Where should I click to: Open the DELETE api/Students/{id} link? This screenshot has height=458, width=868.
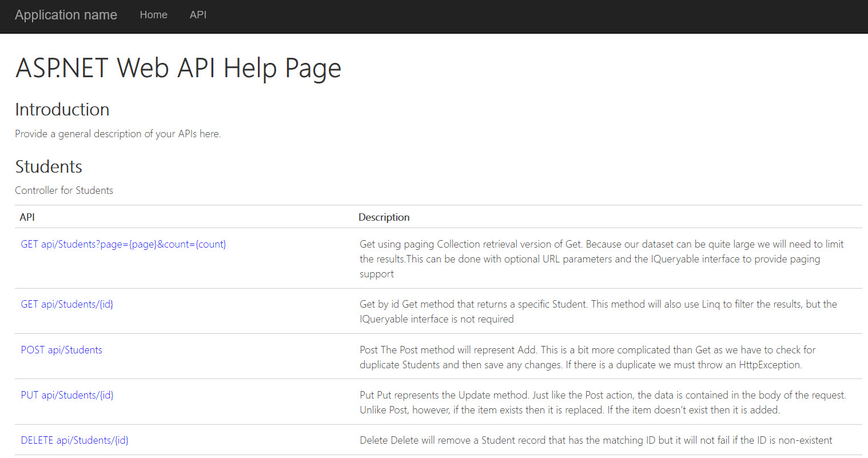75,440
